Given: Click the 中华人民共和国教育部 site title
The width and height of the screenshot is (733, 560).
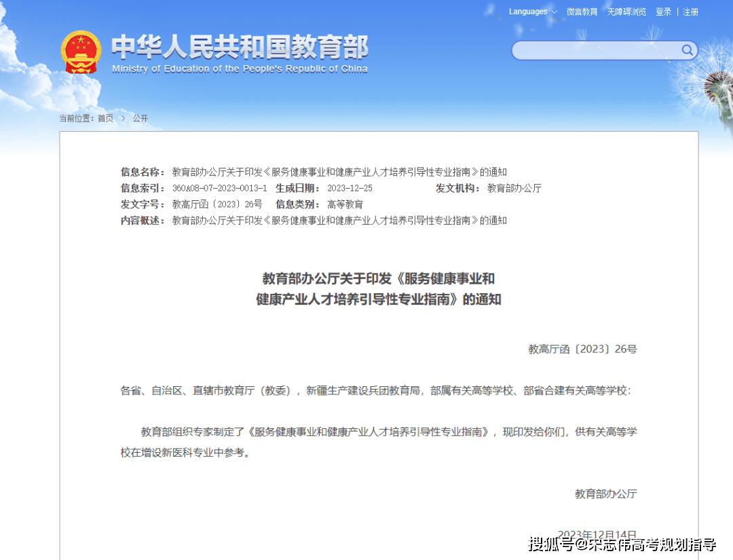Looking at the screenshot, I should point(240,48).
